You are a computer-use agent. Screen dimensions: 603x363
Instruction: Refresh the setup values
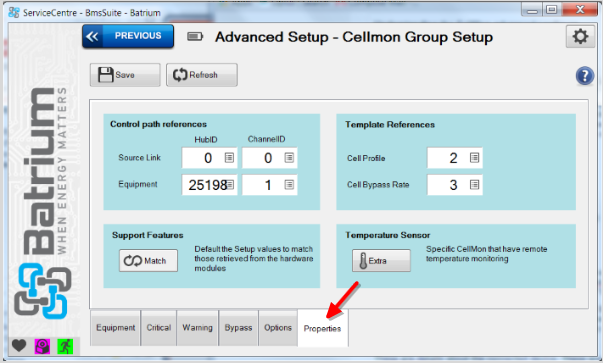click(202, 75)
